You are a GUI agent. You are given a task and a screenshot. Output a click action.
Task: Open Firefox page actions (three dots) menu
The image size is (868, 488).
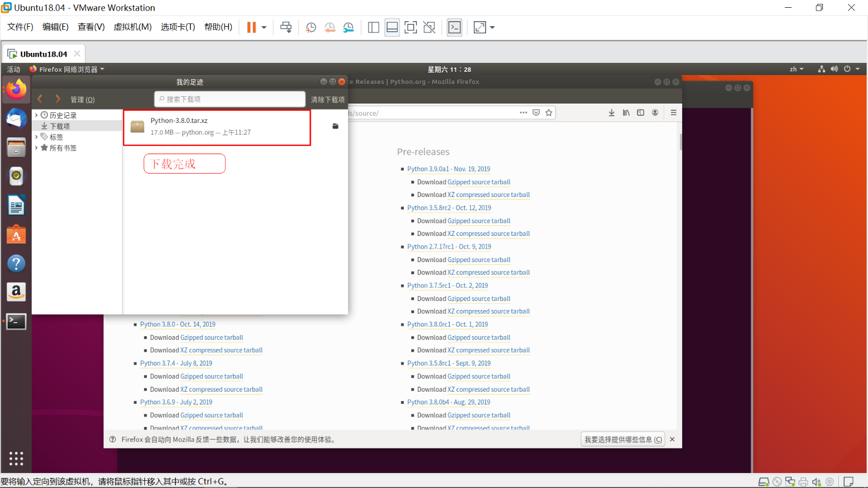[523, 112]
